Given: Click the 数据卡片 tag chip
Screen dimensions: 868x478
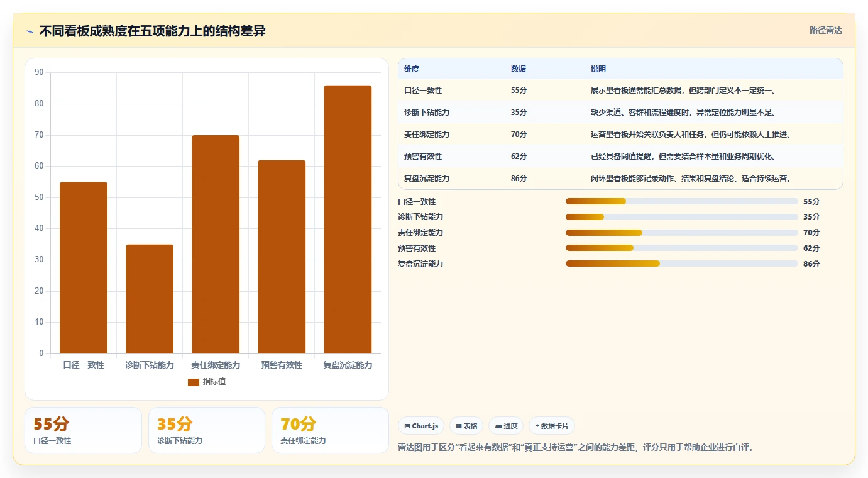Looking at the screenshot, I should pyautogui.click(x=552, y=426).
